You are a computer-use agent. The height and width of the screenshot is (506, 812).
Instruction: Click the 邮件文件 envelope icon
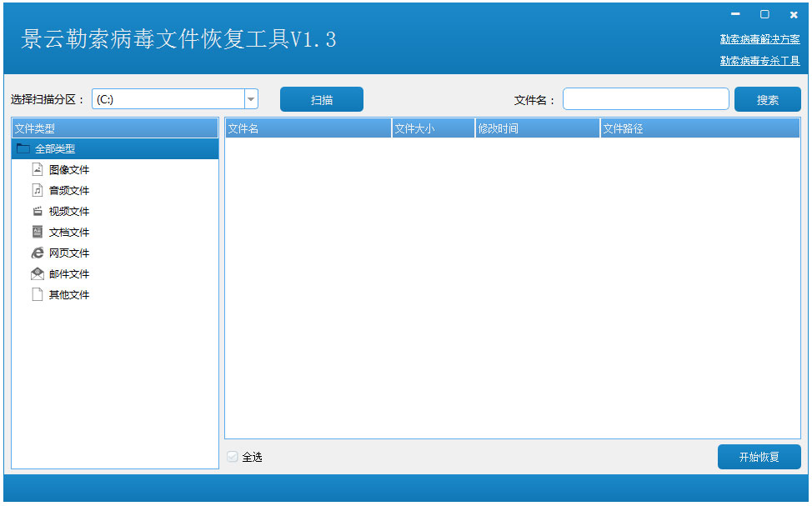click(x=38, y=273)
